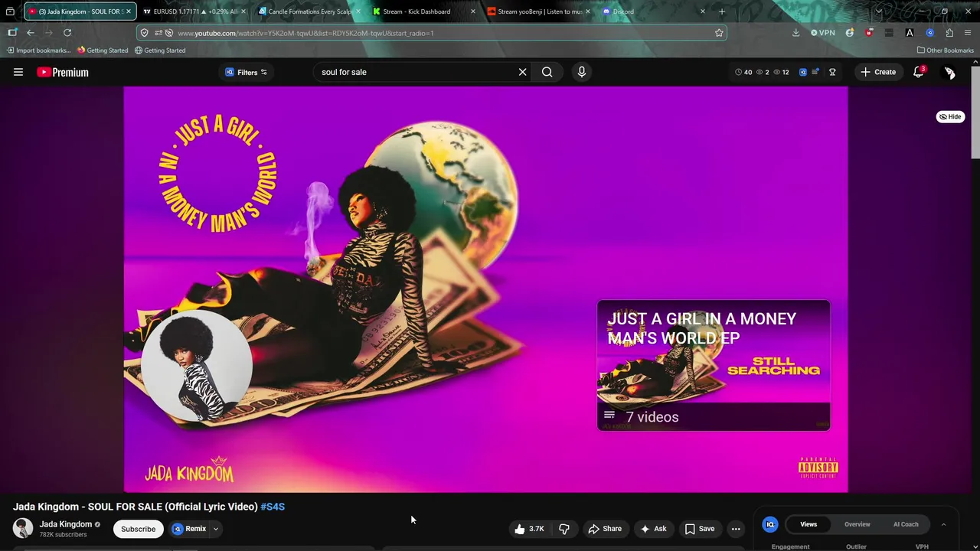The height and width of the screenshot is (551, 980).
Task: Click the search magnifier button
Action: [x=547, y=72]
